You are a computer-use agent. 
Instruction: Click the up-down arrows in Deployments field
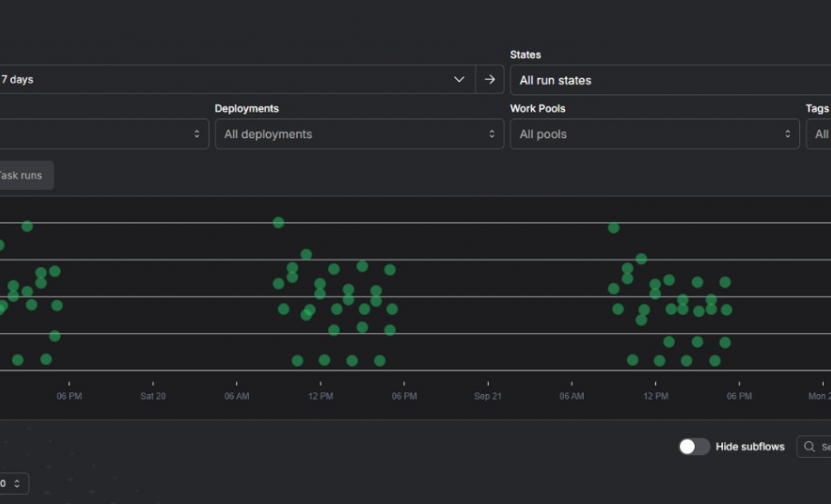pyautogui.click(x=491, y=133)
